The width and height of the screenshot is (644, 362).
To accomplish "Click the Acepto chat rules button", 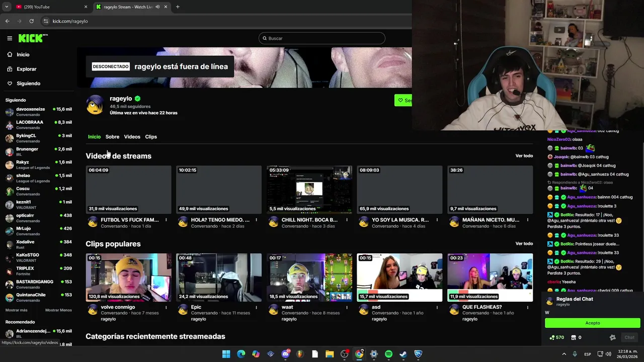I will pyautogui.click(x=592, y=323).
